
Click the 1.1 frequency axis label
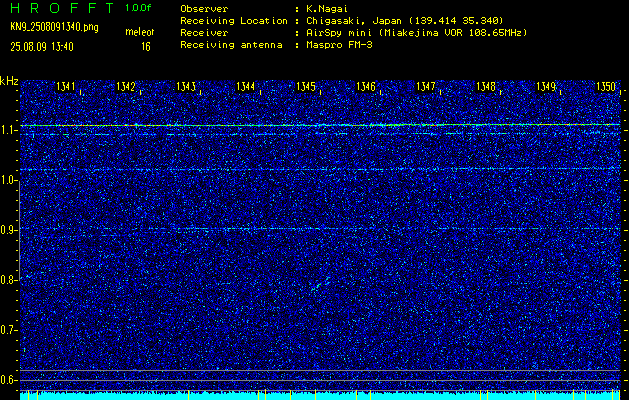click(8, 130)
